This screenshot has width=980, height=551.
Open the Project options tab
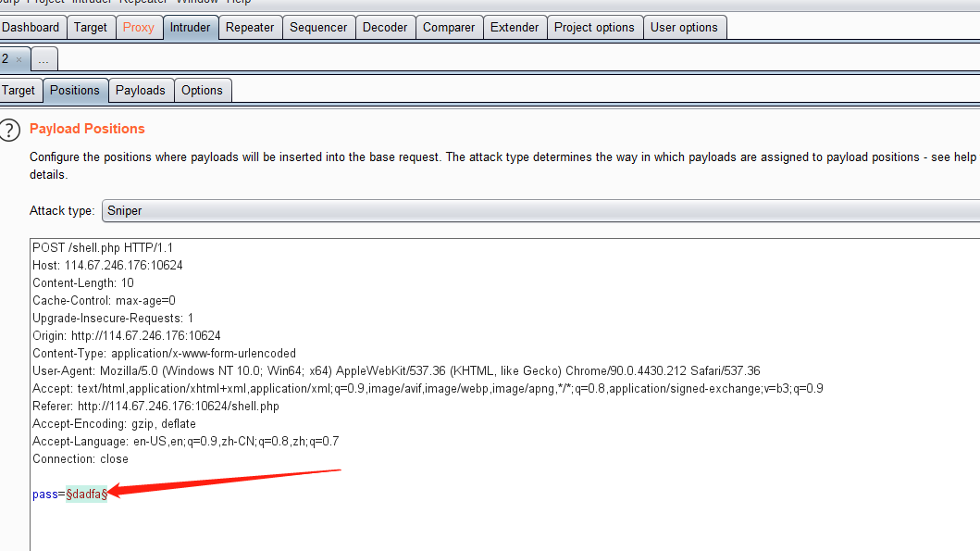(594, 28)
